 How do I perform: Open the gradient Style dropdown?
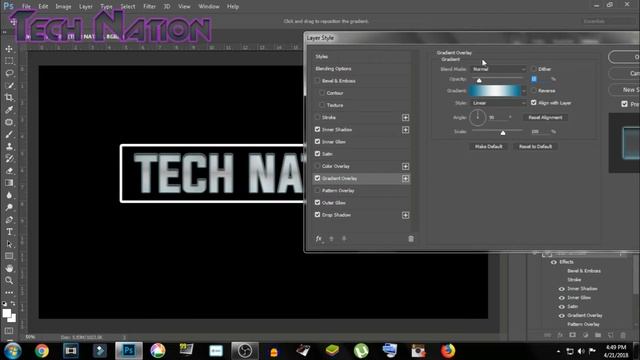point(499,103)
